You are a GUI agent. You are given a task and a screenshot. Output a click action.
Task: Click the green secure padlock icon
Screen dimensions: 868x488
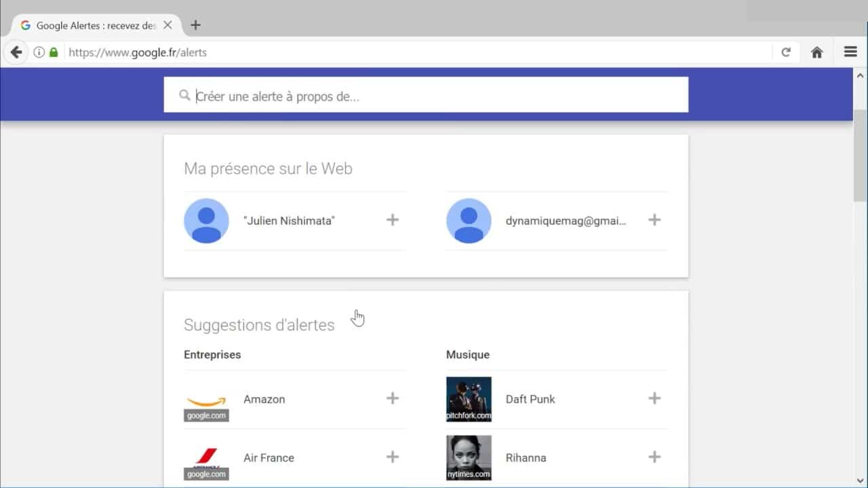(x=54, y=52)
